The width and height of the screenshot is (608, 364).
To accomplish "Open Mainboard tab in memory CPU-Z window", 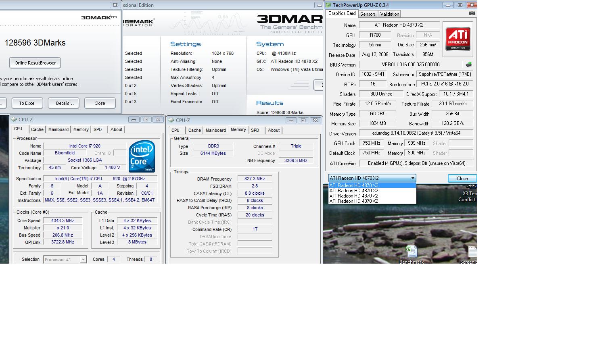I will [216, 130].
